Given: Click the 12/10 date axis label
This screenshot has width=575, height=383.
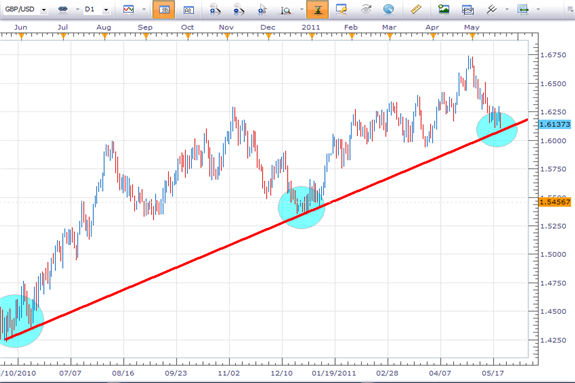Looking at the screenshot, I should point(282,373).
